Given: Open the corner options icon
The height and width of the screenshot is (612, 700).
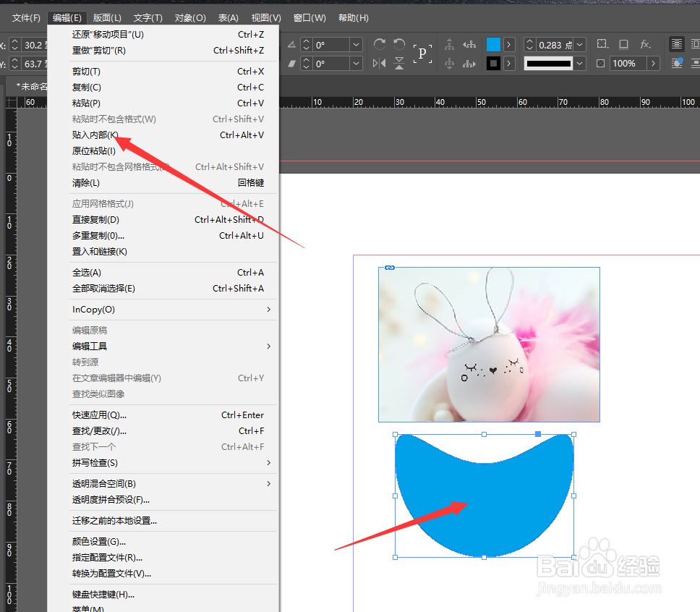Looking at the screenshot, I should (x=602, y=44).
